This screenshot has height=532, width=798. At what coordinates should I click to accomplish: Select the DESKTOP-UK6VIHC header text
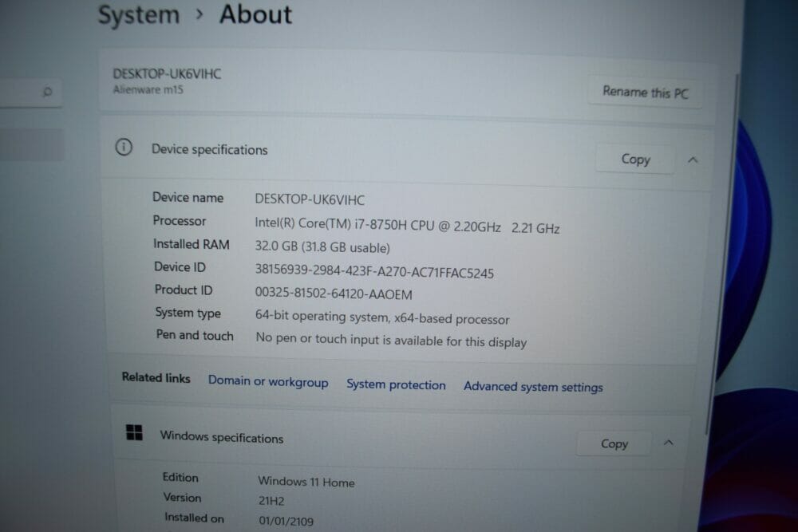[x=167, y=73]
